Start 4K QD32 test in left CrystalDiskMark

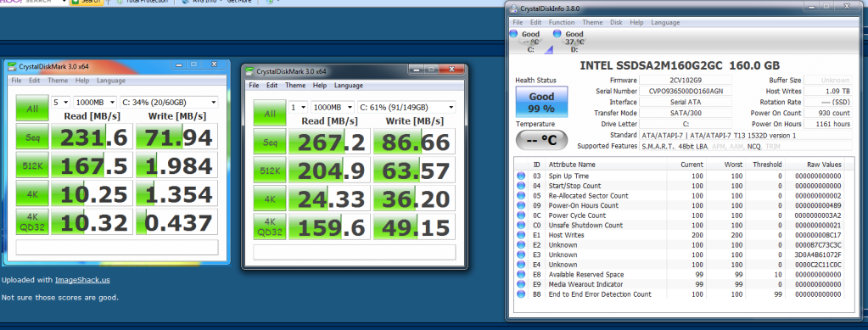click(x=32, y=221)
